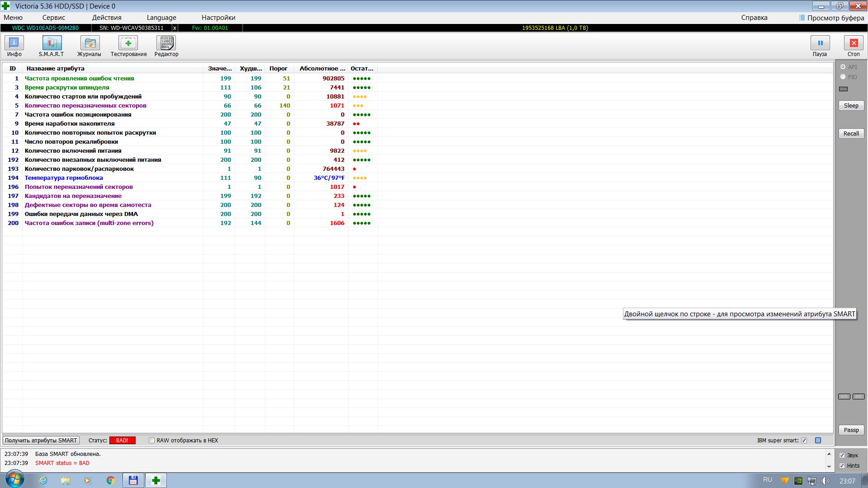Select the Температура гермоблока attribute row
Viewport: 868px width, 488px height.
(64, 178)
